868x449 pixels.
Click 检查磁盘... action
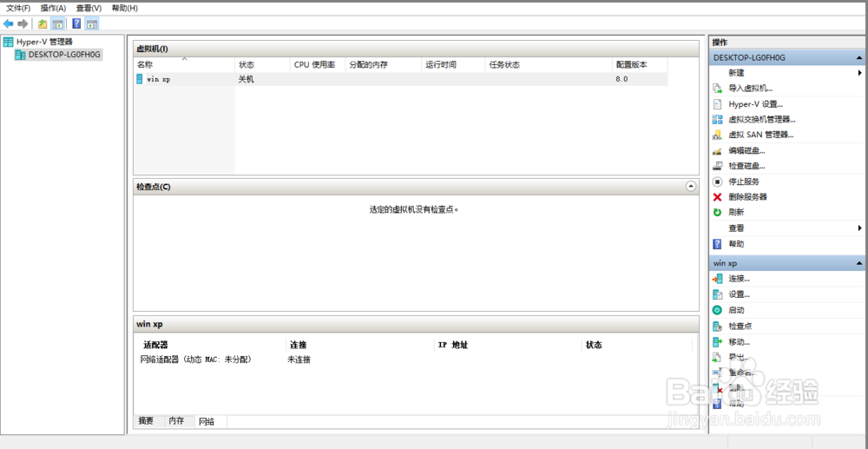click(x=746, y=166)
